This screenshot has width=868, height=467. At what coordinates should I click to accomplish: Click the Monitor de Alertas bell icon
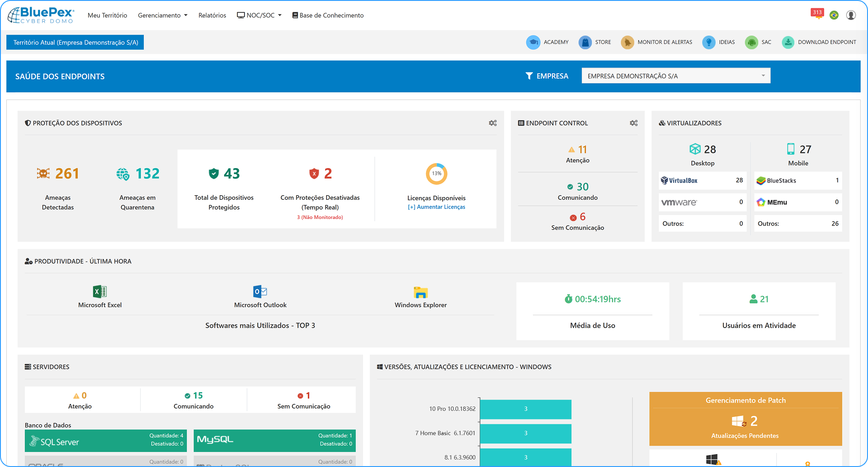click(x=627, y=42)
